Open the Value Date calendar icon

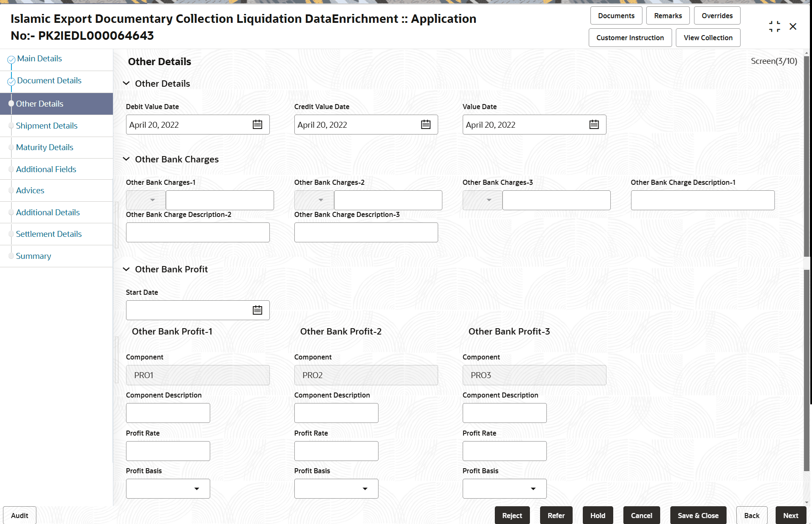594,125
